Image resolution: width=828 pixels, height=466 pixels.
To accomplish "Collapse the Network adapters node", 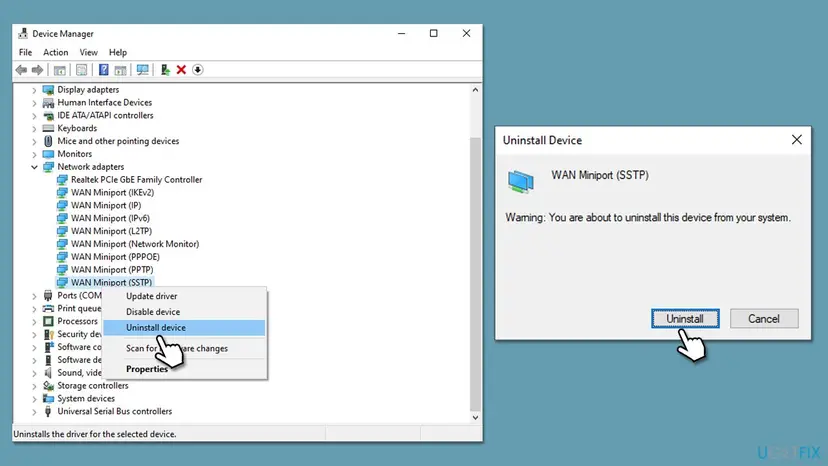I will click(x=34, y=167).
